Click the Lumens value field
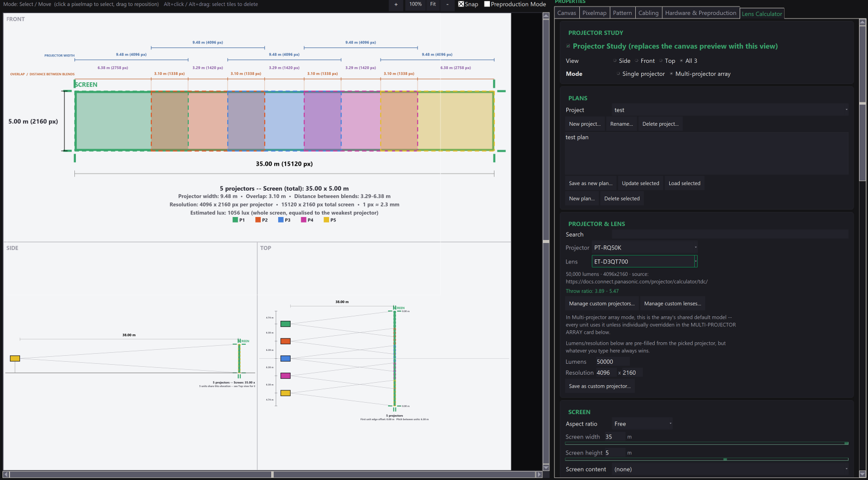The height and width of the screenshot is (480, 868). pyautogui.click(x=612, y=362)
